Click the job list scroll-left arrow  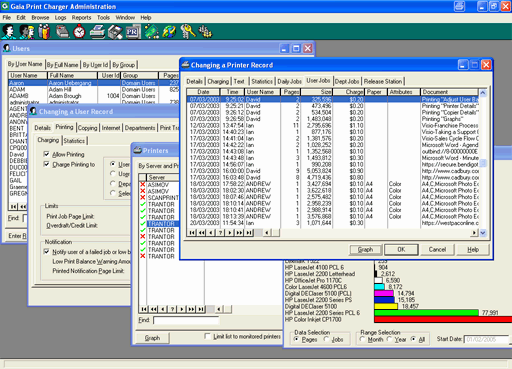267,233
